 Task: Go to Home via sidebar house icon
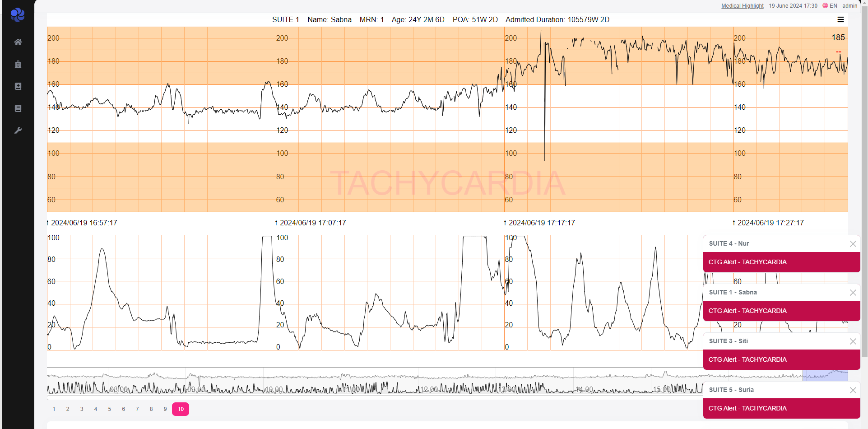pyautogui.click(x=18, y=42)
